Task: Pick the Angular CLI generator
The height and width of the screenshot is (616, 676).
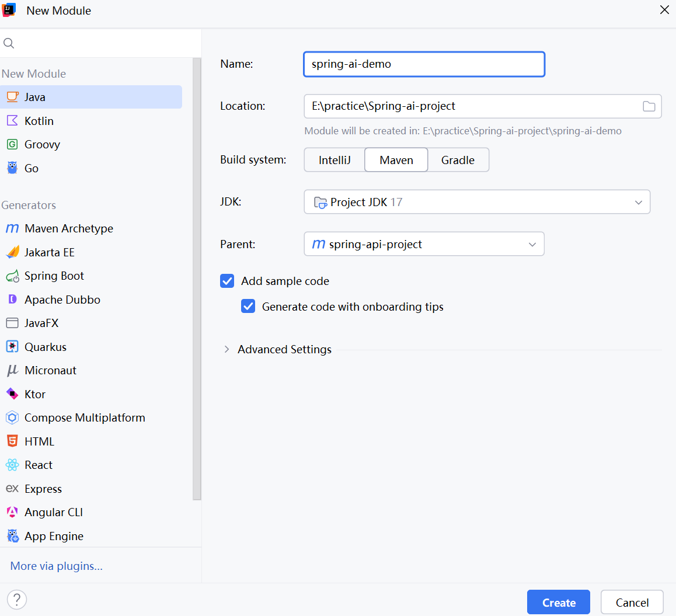Action: pyautogui.click(x=91, y=512)
